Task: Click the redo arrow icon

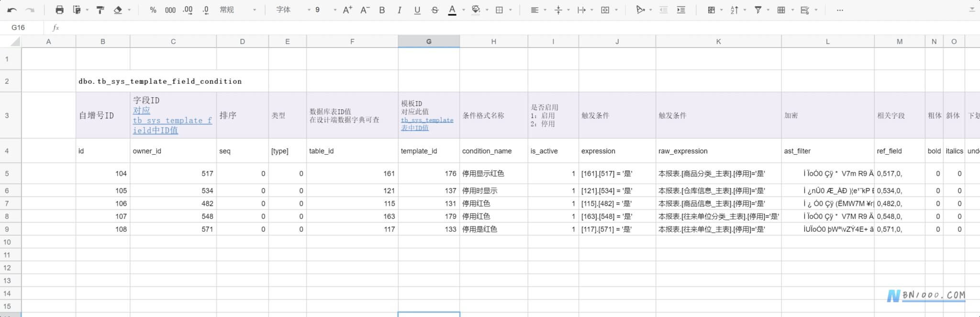Action: tap(30, 10)
